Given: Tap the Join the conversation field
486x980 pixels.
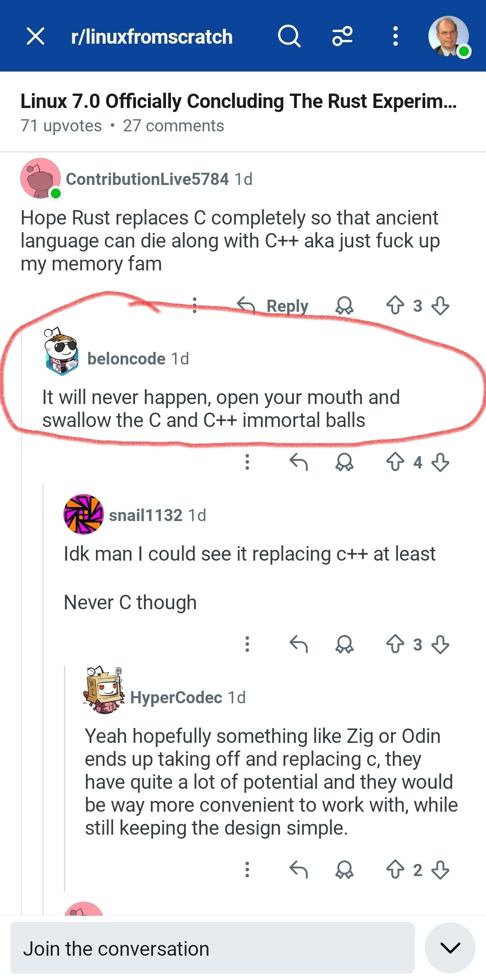Looking at the screenshot, I should (212, 949).
